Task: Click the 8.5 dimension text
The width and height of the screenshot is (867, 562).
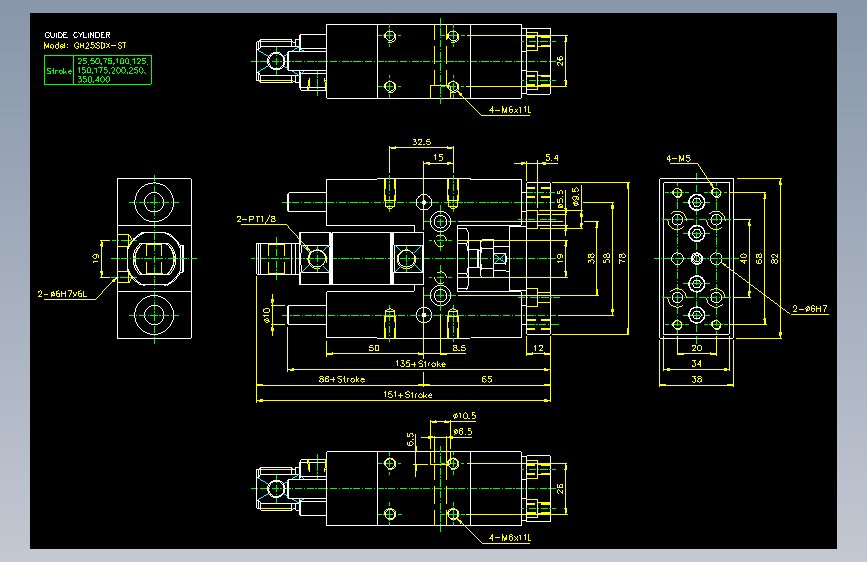Action: point(459,348)
